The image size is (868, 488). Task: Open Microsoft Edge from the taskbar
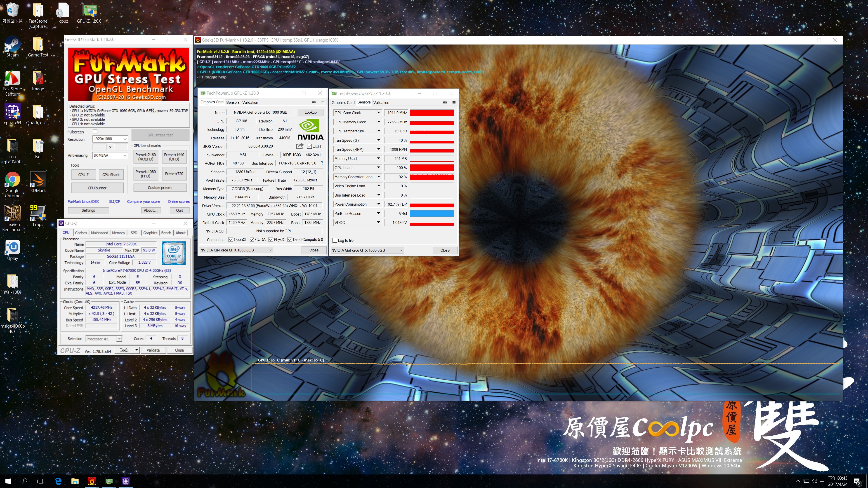pyautogui.click(x=58, y=481)
